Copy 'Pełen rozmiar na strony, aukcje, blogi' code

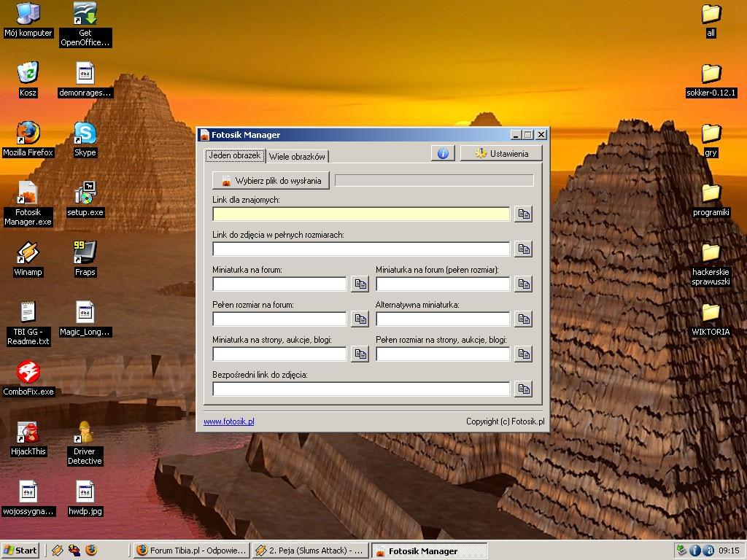tap(523, 354)
